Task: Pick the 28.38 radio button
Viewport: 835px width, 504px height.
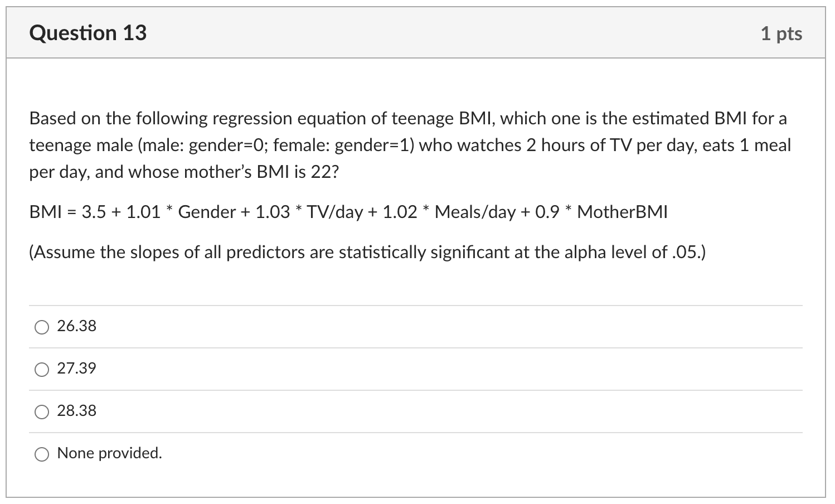Action: (x=42, y=411)
